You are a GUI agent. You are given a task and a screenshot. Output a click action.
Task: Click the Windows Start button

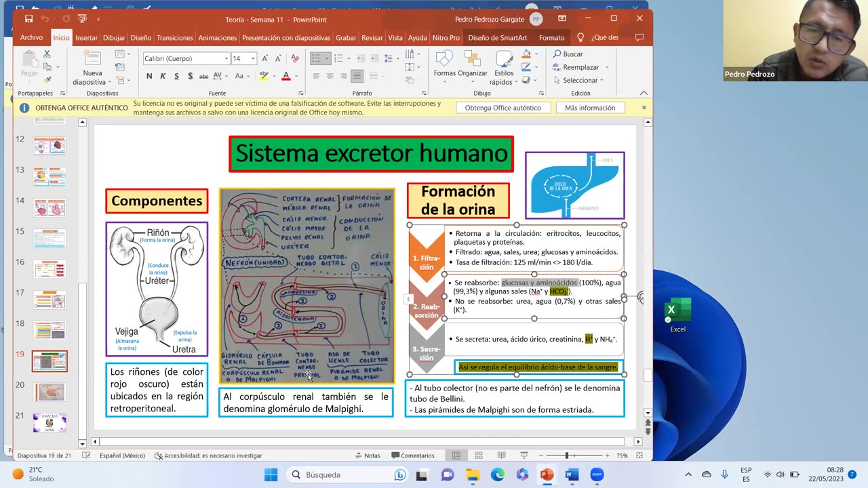point(271,474)
